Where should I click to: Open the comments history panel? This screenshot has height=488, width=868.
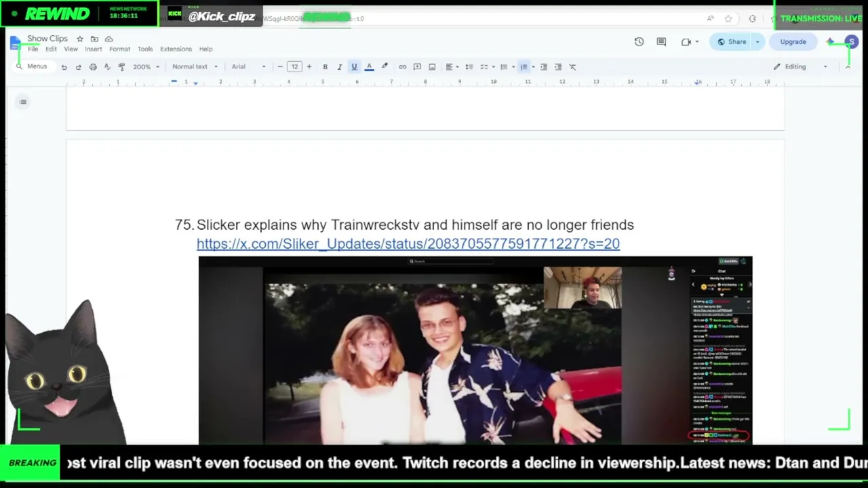coord(661,42)
